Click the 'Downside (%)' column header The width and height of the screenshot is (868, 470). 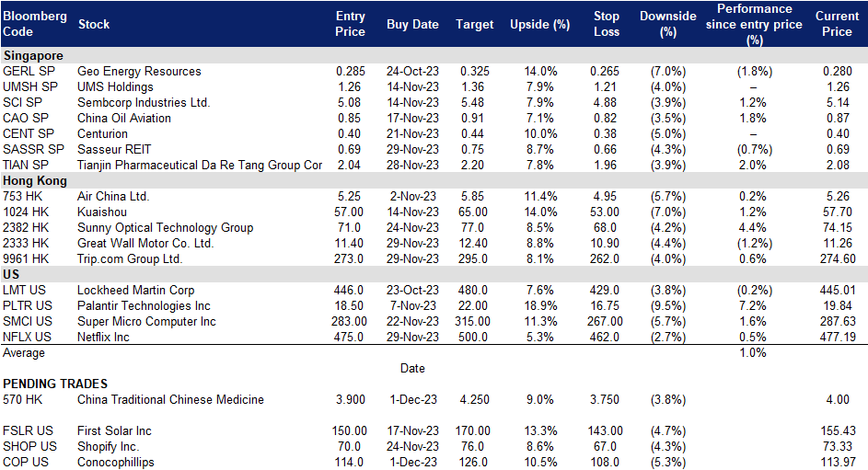point(668,24)
